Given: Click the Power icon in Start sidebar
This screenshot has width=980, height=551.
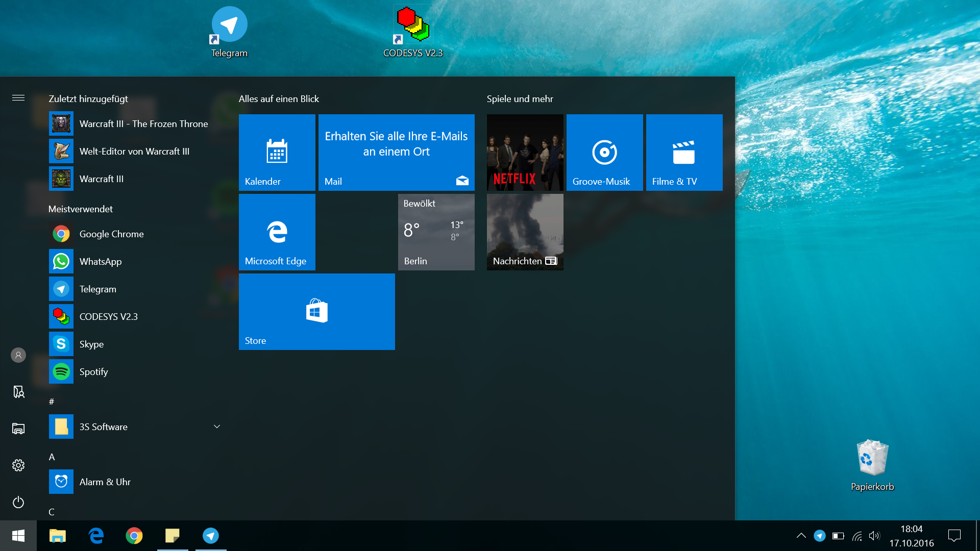Looking at the screenshot, I should (x=18, y=503).
